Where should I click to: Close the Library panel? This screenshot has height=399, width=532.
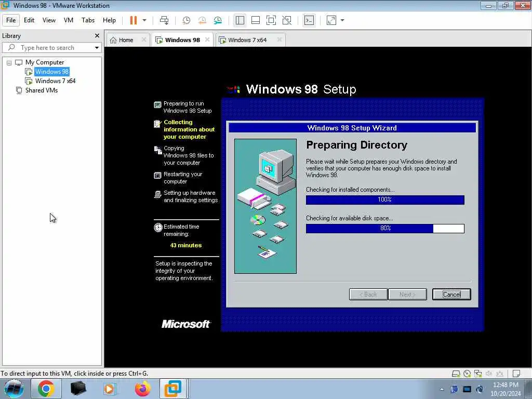coord(97,36)
